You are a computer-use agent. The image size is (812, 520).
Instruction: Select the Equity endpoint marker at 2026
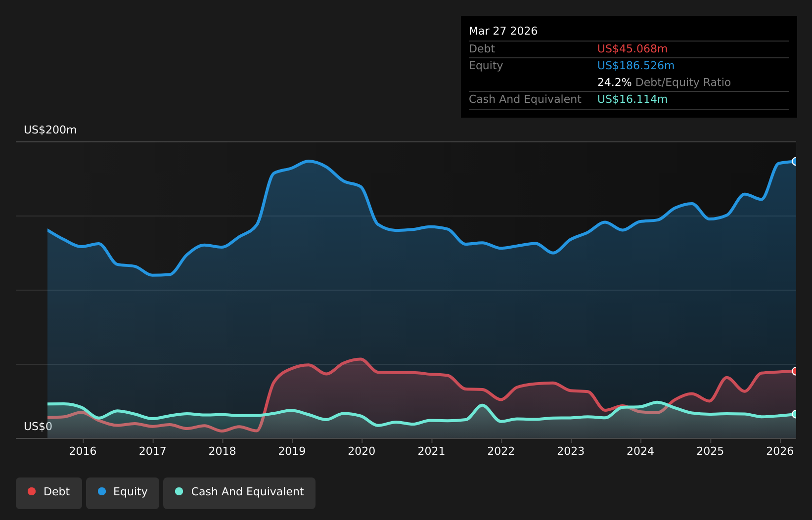(795, 161)
